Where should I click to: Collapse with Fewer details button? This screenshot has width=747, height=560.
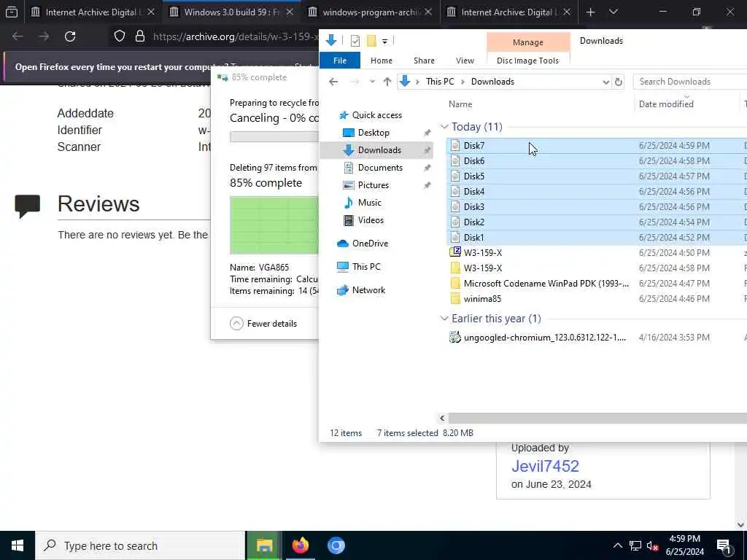coord(263,324)
